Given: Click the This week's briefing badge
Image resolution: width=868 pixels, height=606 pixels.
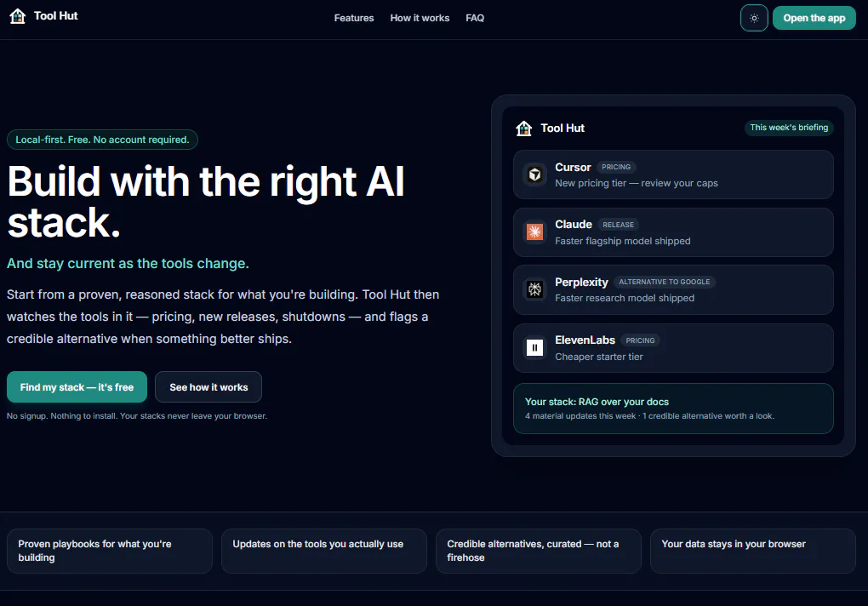Looking at the screenshot, I should tap(789, 128).
